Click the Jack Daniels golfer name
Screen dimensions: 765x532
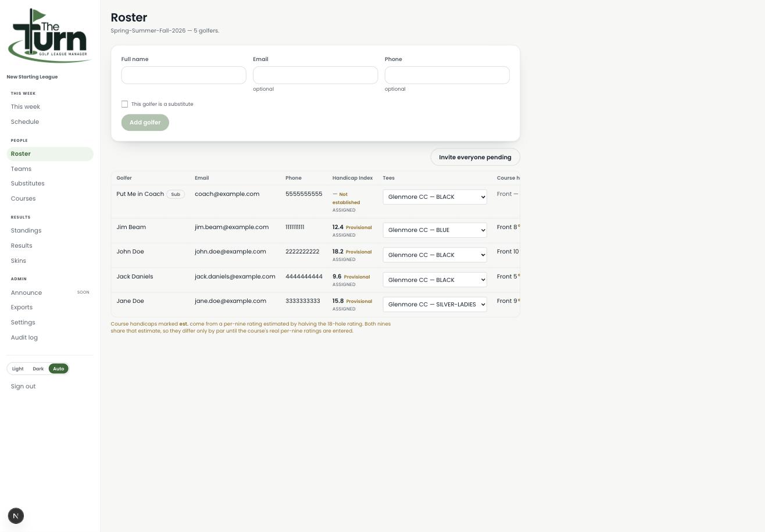(135, 277)
